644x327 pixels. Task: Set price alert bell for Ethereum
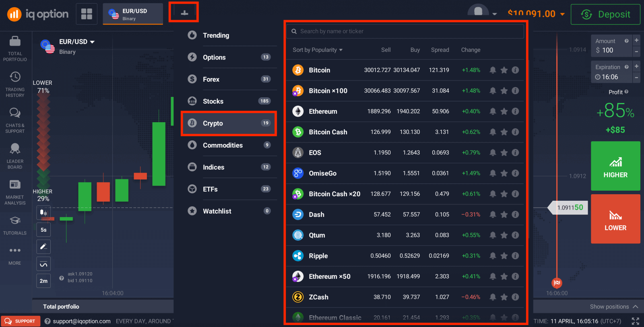[x=493, y=111]
